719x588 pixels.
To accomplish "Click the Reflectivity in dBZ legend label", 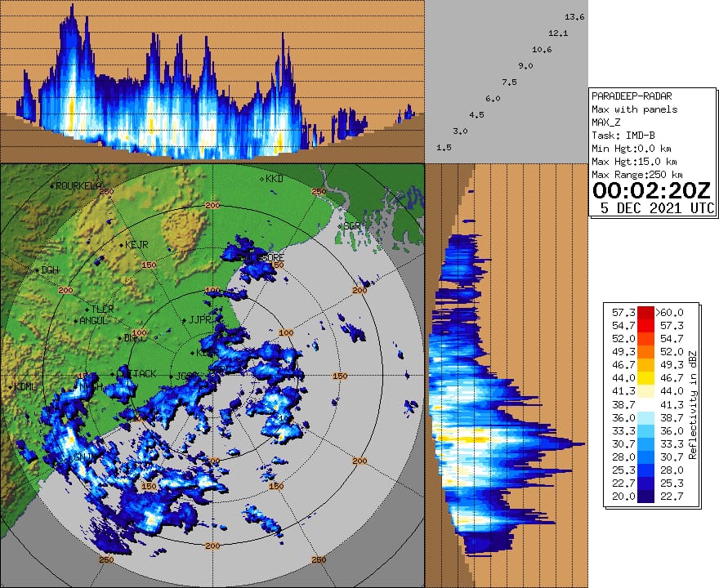I will pyautogui.click(x=691, y=407).
